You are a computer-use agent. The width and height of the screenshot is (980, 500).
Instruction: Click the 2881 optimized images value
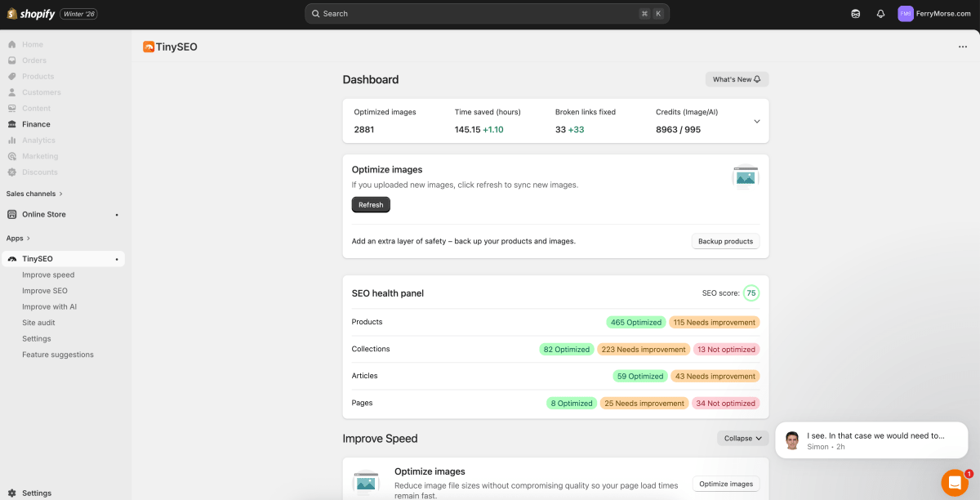(x=363, y=129)
